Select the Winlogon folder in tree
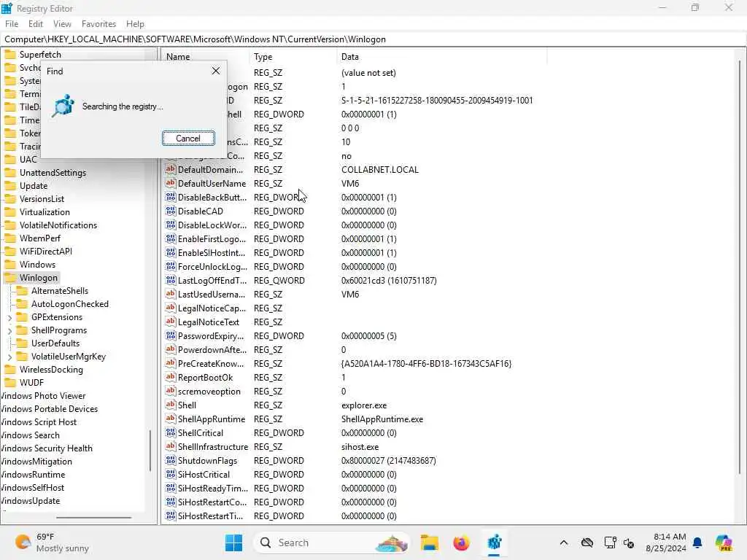 coord(39,278)
